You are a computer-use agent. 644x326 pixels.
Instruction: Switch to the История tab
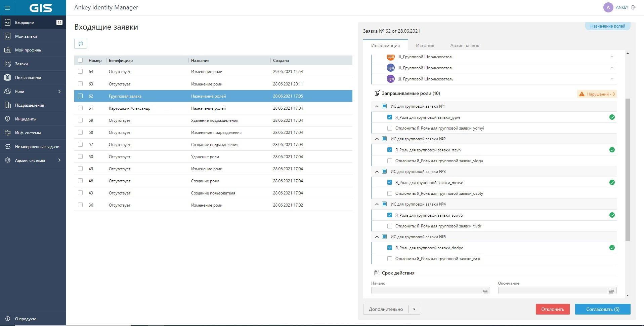coord(425,45)
